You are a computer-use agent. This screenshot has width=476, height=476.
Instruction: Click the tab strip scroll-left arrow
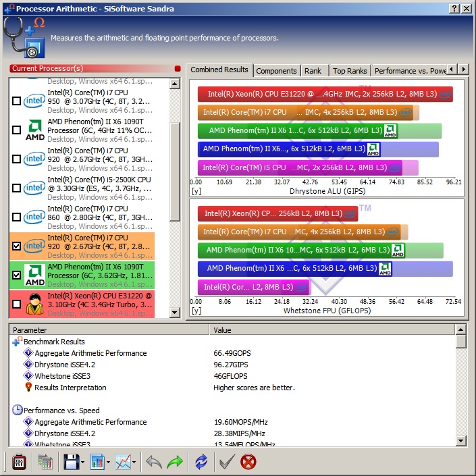[452, 70]
